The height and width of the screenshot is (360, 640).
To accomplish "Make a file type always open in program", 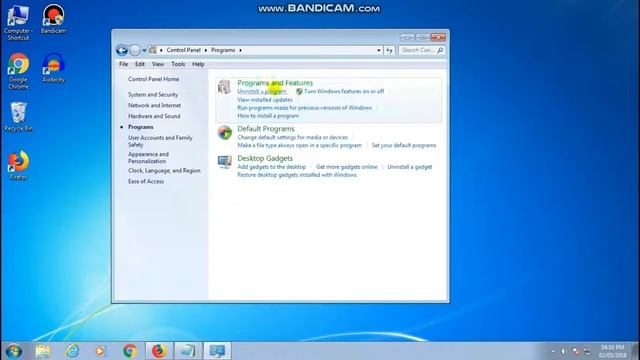I will click(299, 146).
